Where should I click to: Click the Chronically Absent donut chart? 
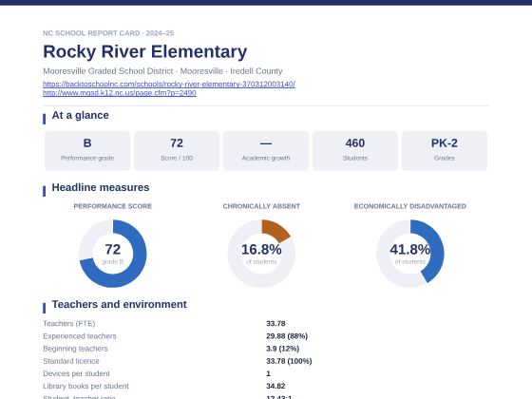point(261,254)
